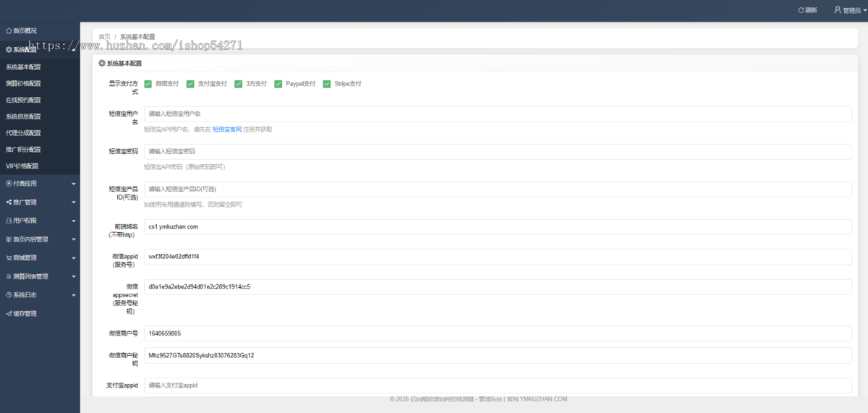The image size is (868, 413).
Task: Click the footer text 官网 YMKUZHAN.COM
Action: point(537,399)
